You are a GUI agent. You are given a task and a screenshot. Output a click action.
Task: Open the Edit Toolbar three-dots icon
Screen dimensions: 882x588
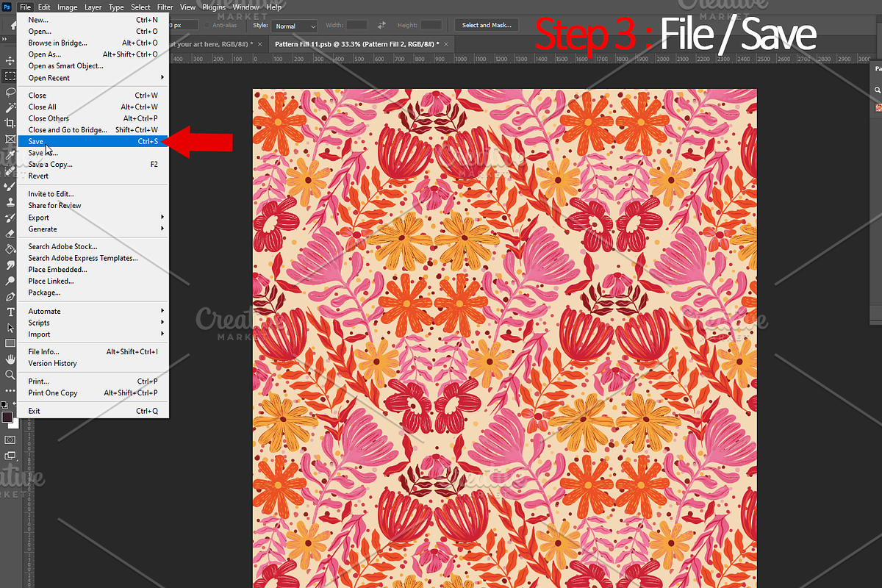[10, 390]
